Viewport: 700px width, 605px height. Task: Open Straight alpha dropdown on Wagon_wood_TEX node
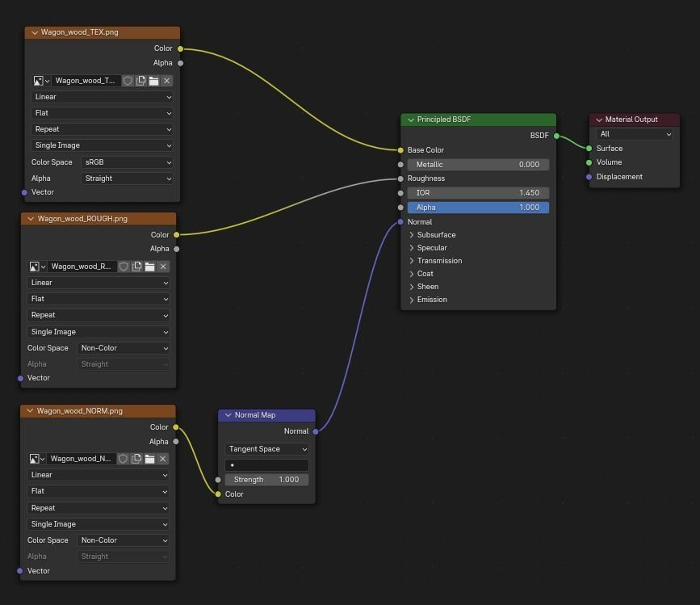point(128,179)
